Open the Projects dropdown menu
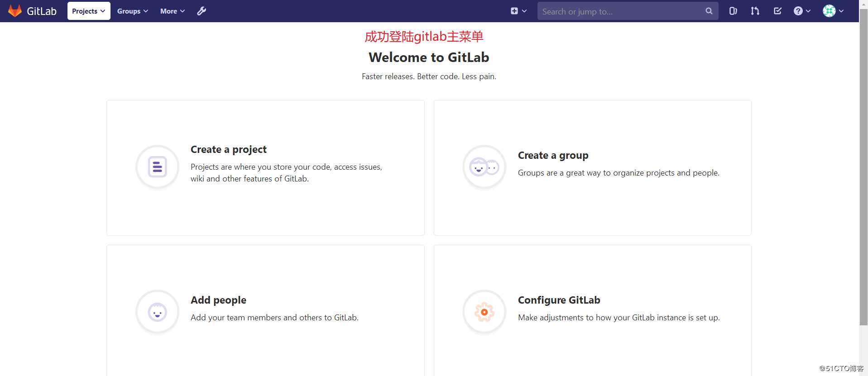This screenshot has height=376, width=868. click(89, 11)
